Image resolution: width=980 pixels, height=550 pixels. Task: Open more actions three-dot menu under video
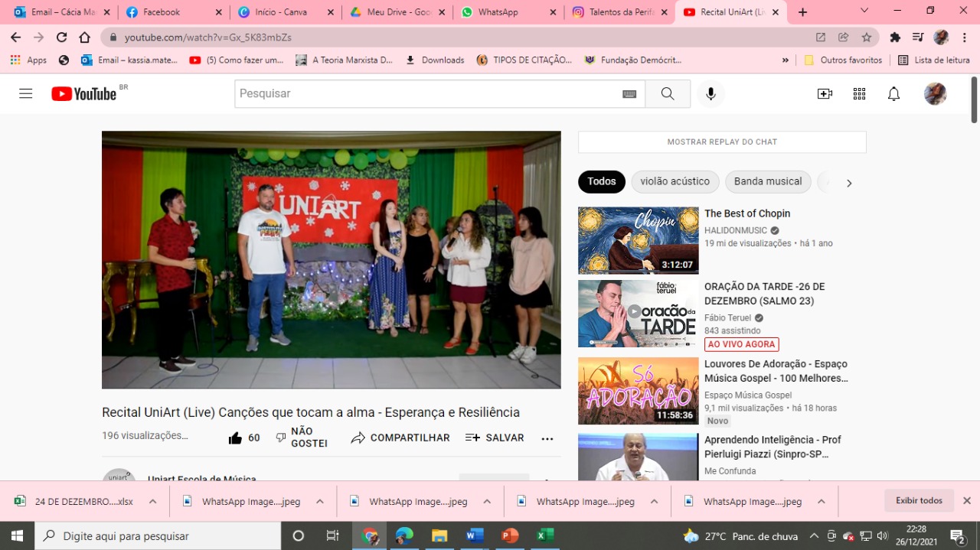(x=547, y=438)
